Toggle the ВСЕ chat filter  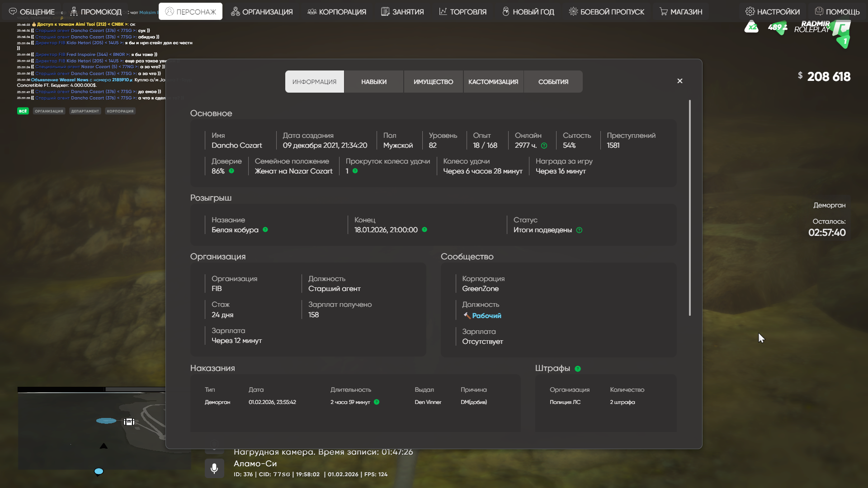tap(23, 111)
